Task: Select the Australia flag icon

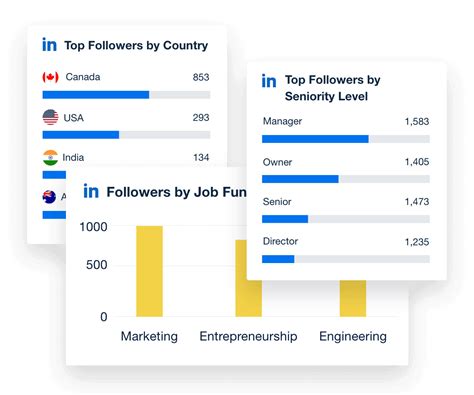Action: point(49,197)
